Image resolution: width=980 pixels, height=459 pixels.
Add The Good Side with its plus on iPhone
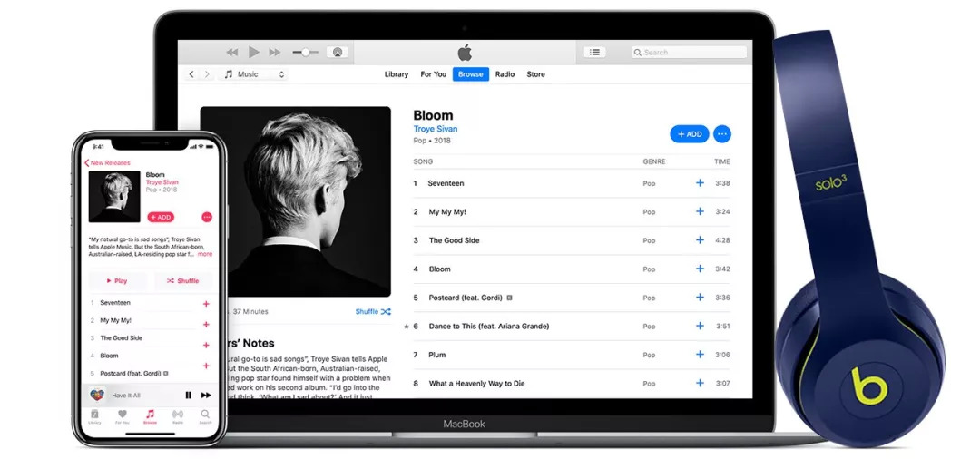[x=206, y=346]
